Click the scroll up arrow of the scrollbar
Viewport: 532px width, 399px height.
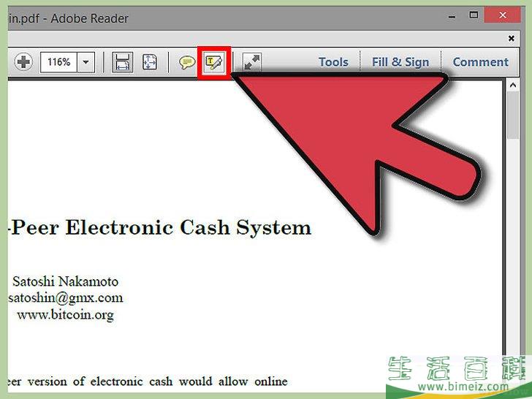pos(513,85)
